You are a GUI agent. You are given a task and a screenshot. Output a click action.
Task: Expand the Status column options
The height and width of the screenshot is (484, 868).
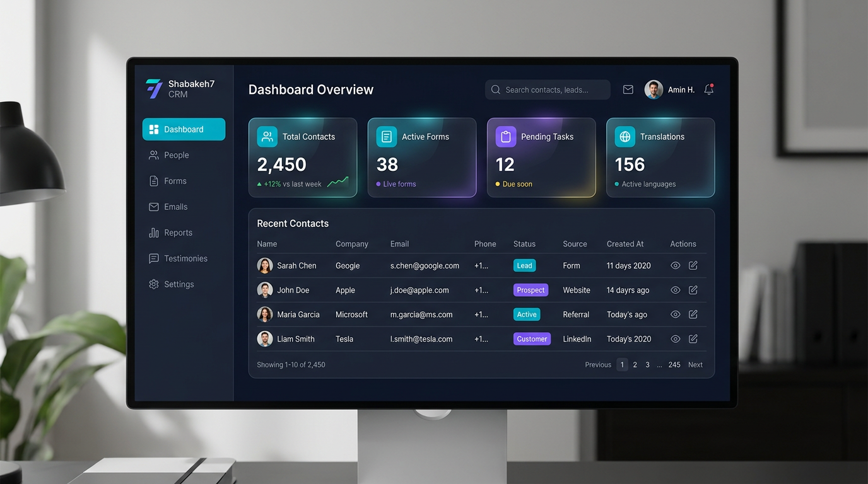coord(524,244)
